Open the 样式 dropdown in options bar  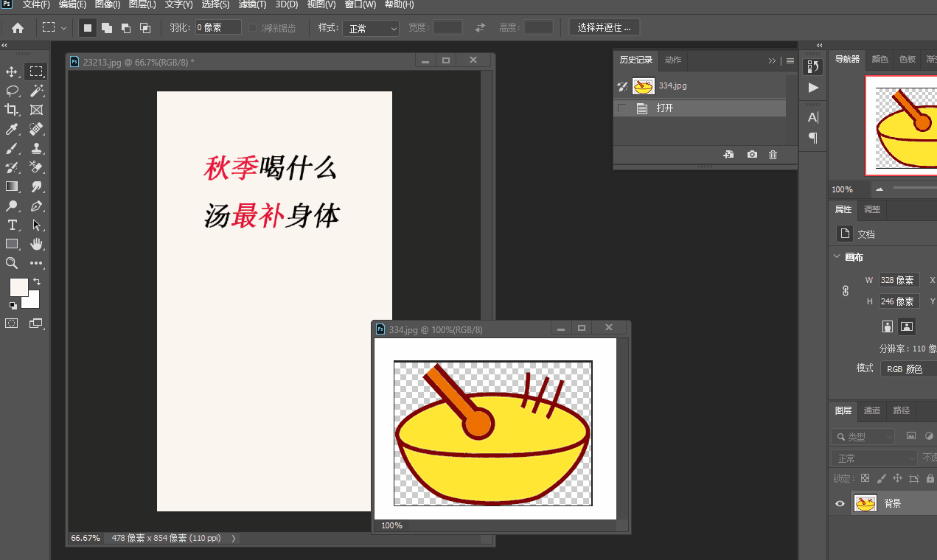click(370, 27)
